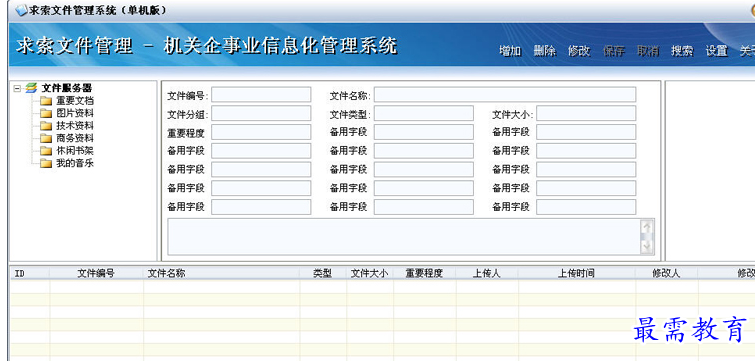Focus the 文件类型 input field

pyautogui.click(x=424, y=114)
